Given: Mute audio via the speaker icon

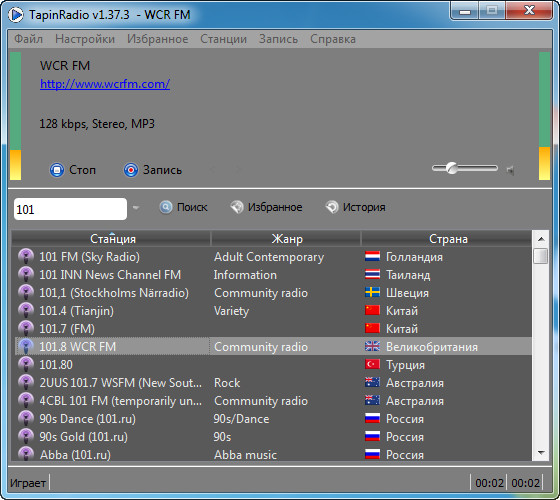Looking at the screenshot, I should point(510,170).
